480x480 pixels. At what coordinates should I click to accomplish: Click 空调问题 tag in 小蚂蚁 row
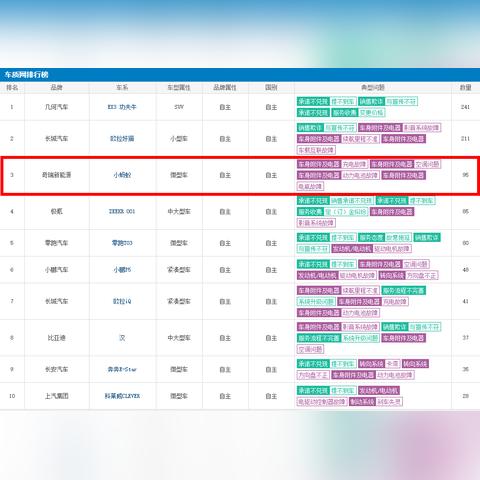click(x=428, y=164)
